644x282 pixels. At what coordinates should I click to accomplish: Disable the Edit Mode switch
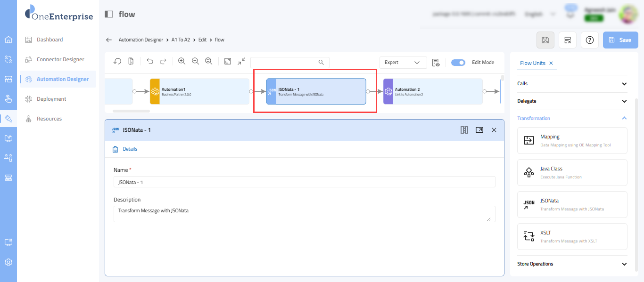(x=458, y=62)
